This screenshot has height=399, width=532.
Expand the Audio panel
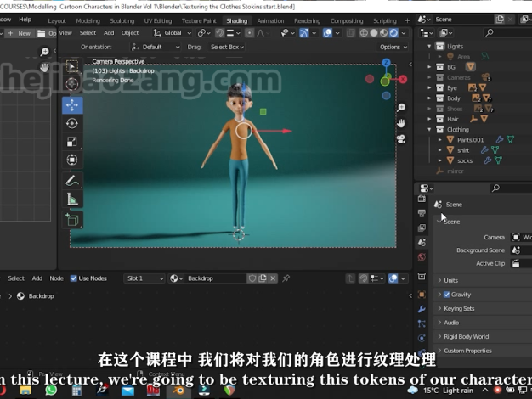[x=451, y=323]
